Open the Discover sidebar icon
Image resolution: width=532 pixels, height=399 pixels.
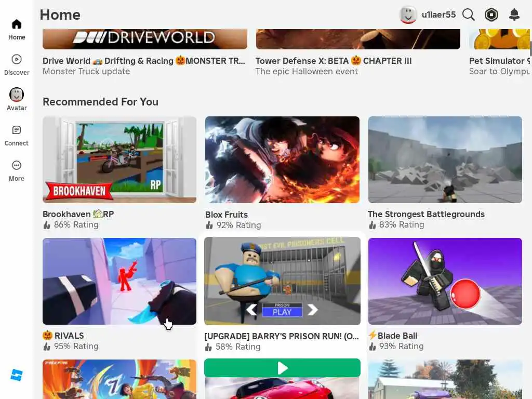coord(16,59)
